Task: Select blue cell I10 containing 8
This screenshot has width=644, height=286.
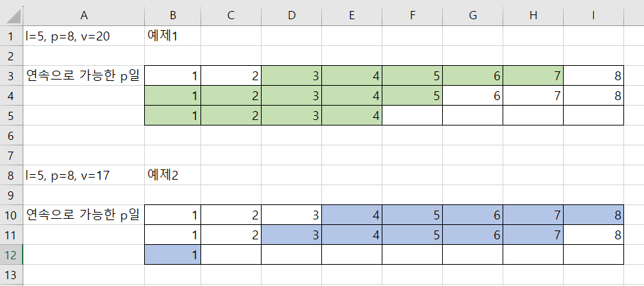Action: coord(593,215)
